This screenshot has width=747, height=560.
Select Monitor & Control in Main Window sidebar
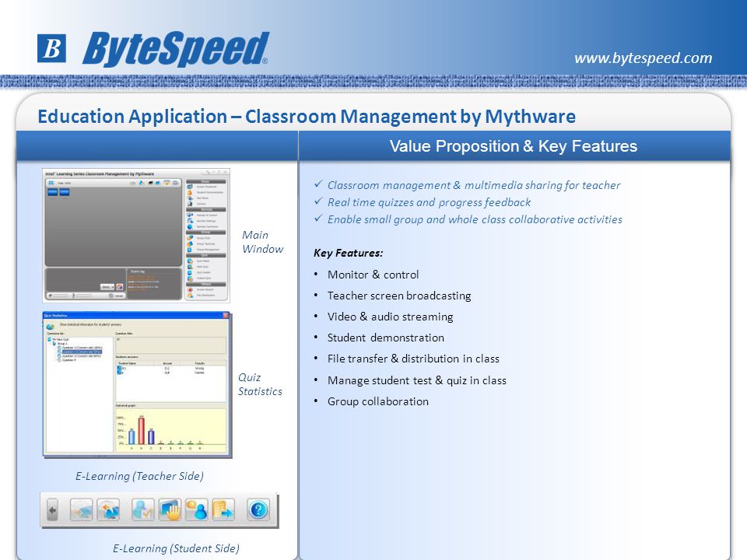click(202, 215)
